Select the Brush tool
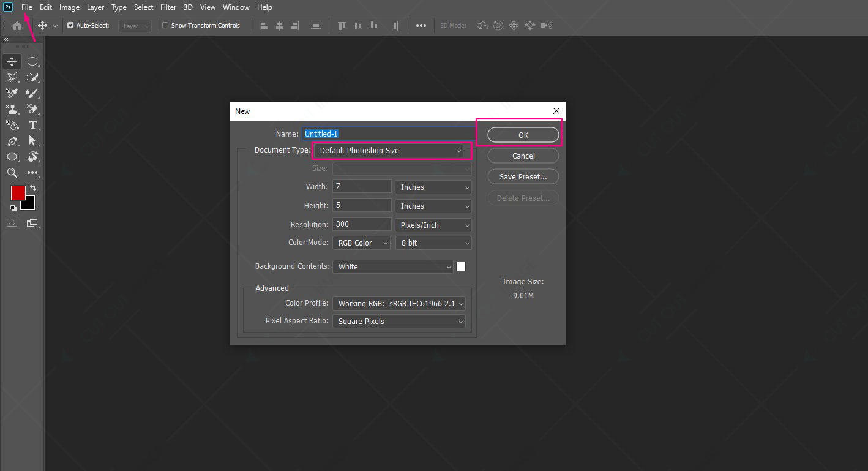This screenshot has height=471, width=868. pos(32,93)
